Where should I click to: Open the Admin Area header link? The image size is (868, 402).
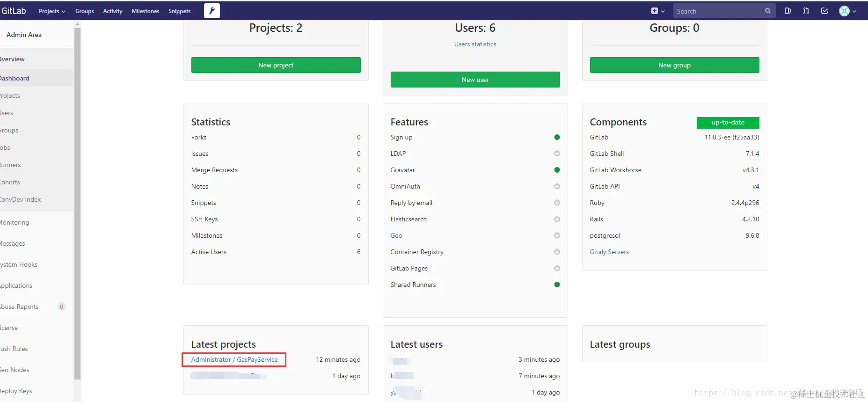pyautogui.click(x=24, y=35)
